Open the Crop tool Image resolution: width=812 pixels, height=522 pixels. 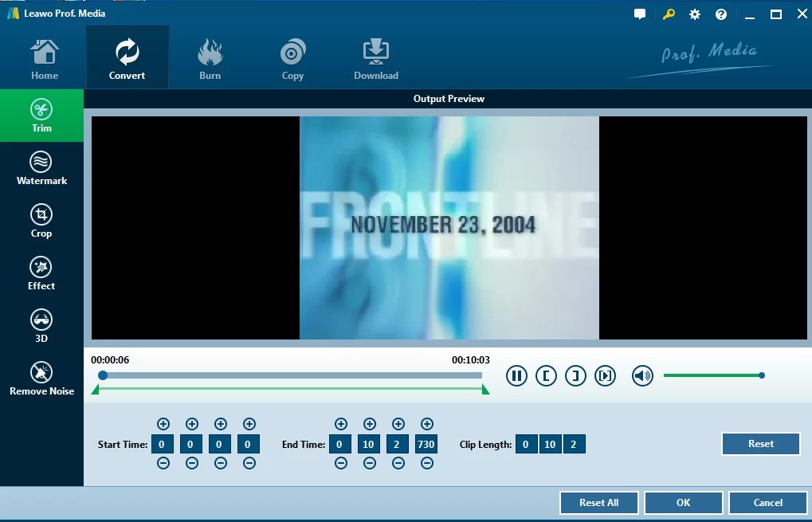click(x=41, y=222)
